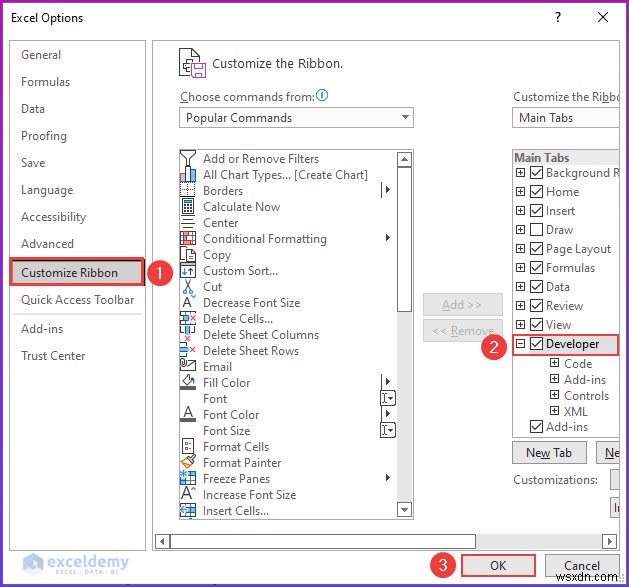629x587 pixels.
Task: Click the Font Size combo box command control
Action: coord(388,430)
